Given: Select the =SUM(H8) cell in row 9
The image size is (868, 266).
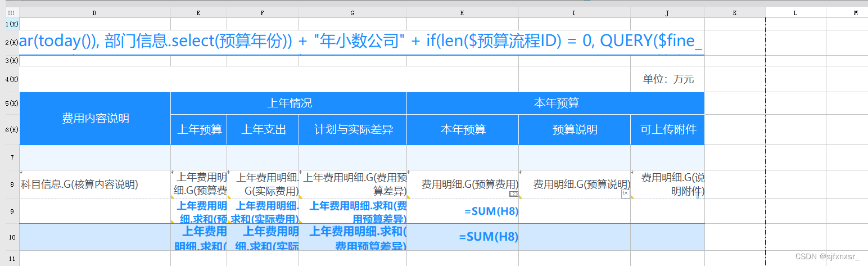Looking at the screenshot, I should pos(463,211).
